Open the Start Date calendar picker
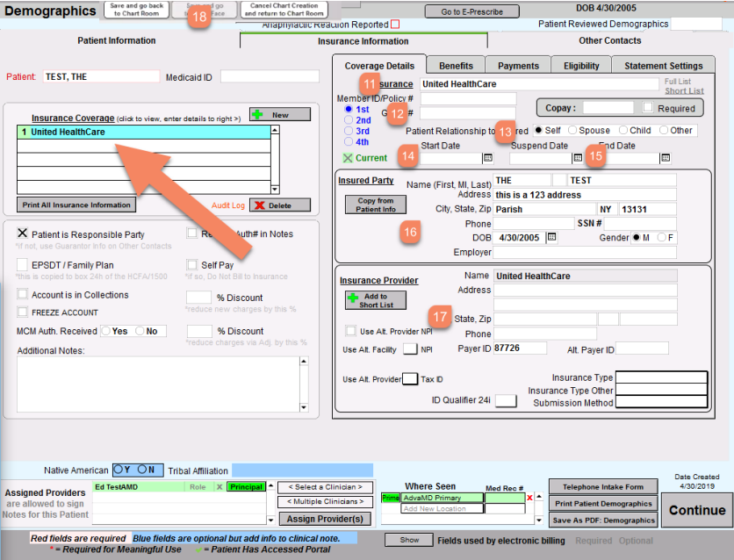 (x=488, y=158)
